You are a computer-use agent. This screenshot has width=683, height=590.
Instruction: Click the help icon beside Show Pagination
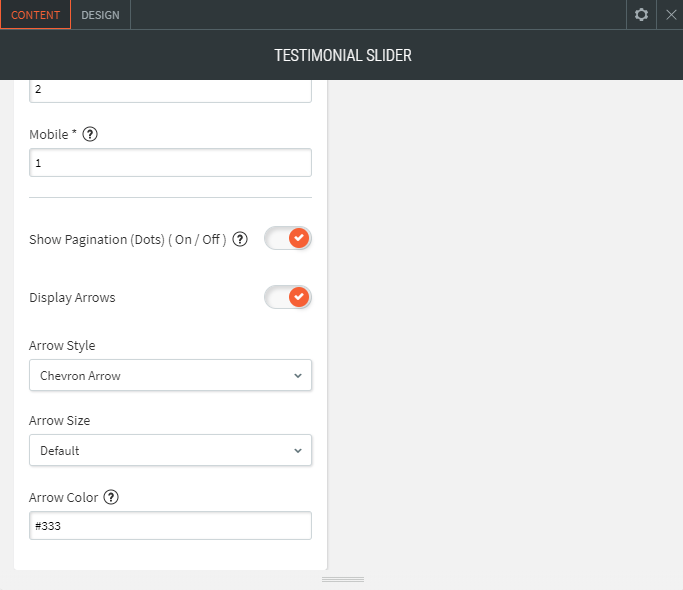[x=240, y=239]
